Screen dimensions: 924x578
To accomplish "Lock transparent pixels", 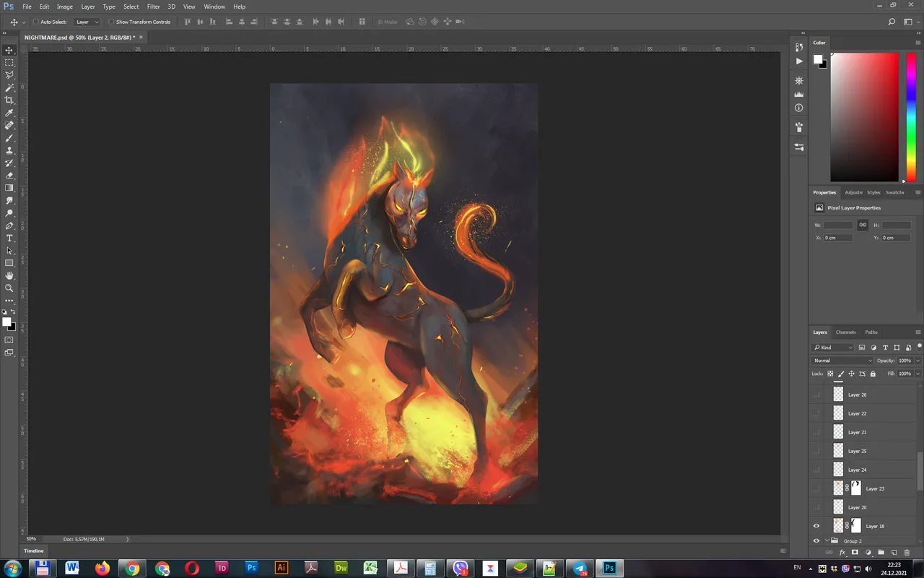I will coord(830,374).
